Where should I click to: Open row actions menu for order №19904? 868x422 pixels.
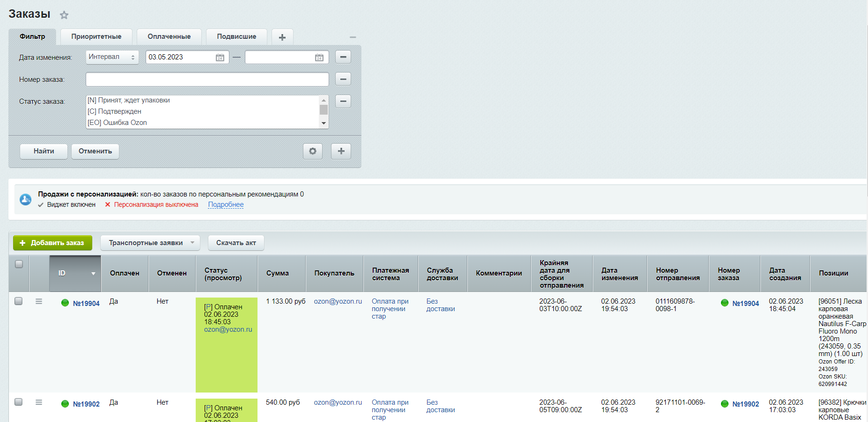point(39,302)
